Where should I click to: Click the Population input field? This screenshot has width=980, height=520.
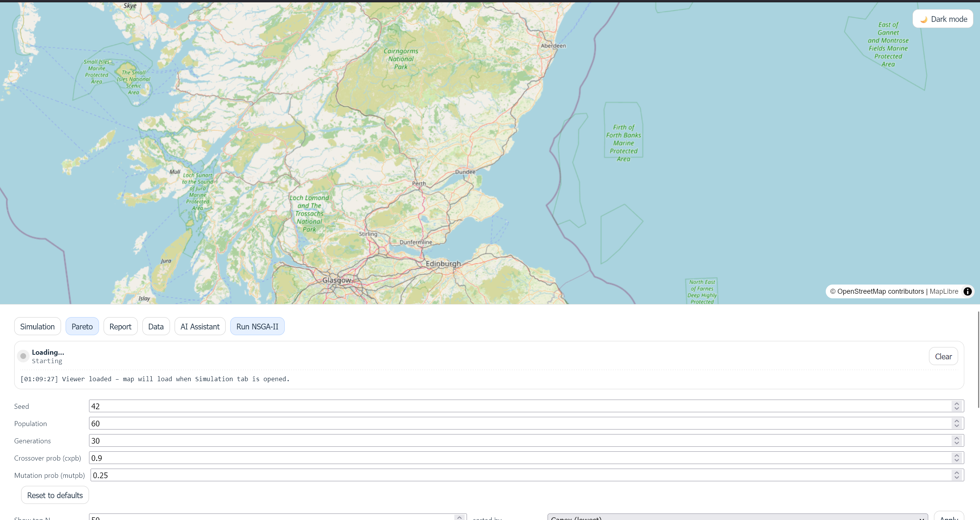[x=526, y=423]
